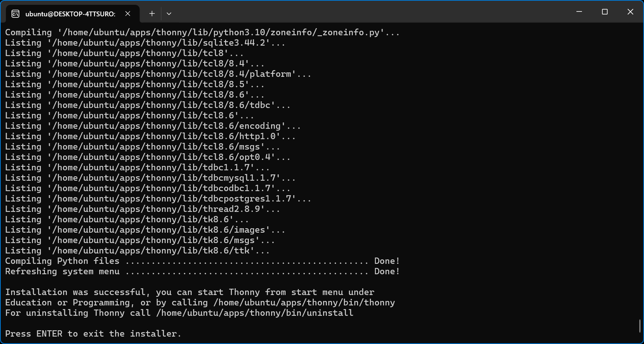Click the Listing lib/tdbcodbc1.1.7 line

pos(148,188)
